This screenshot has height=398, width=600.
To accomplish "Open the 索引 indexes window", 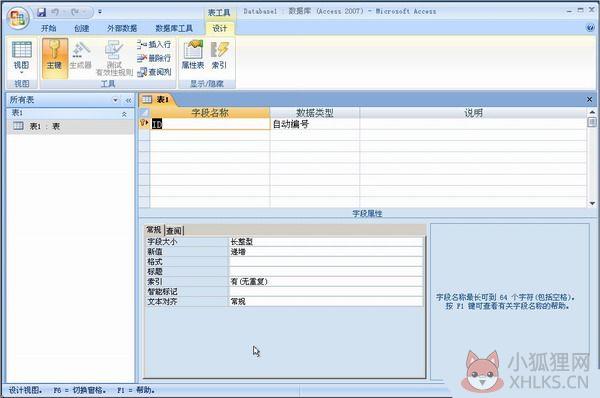I will pyautogui.click(x=219, y=55).
